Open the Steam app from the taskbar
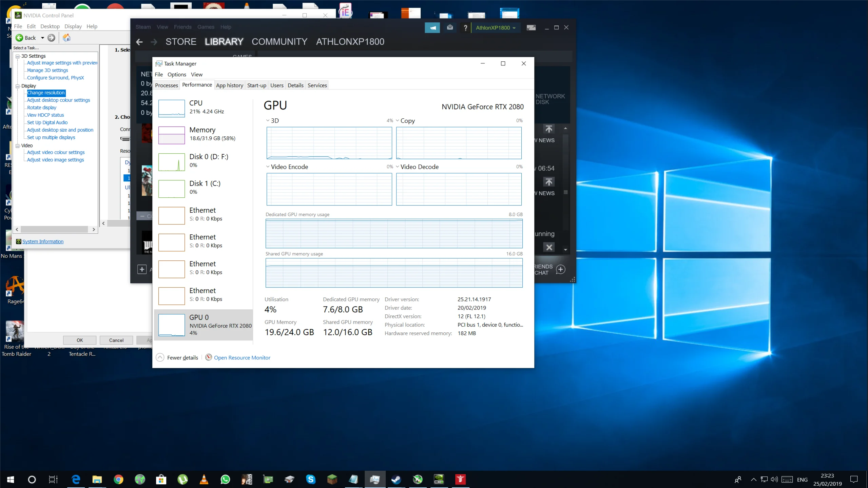Screen dimensions: 868x488 pos(396,479)
